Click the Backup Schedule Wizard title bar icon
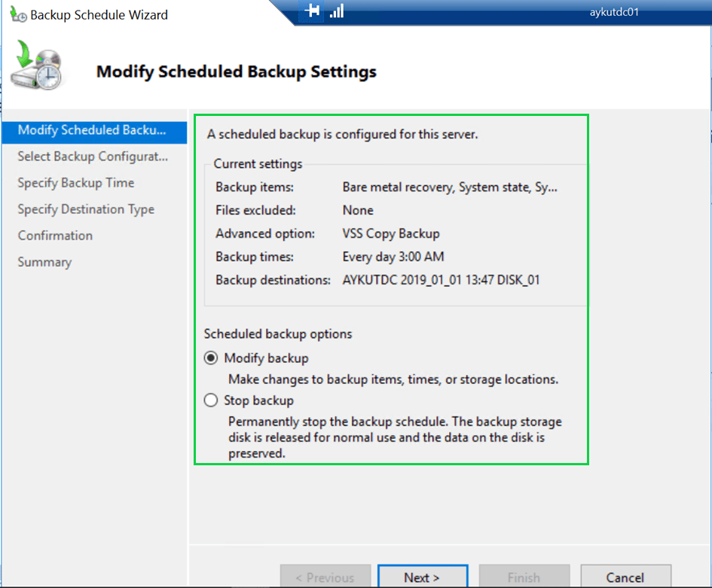The image size is (712, 588). 18,14
